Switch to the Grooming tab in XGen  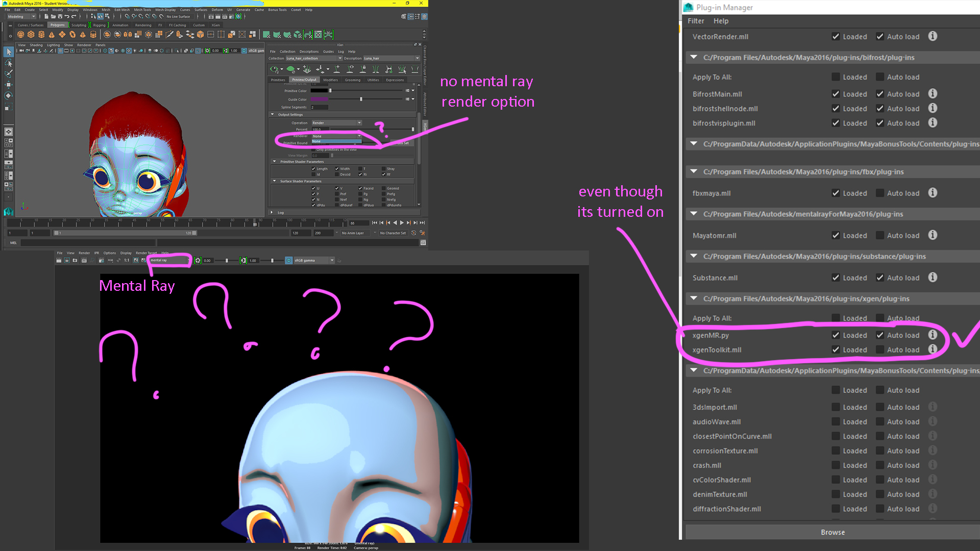(353, 80)
